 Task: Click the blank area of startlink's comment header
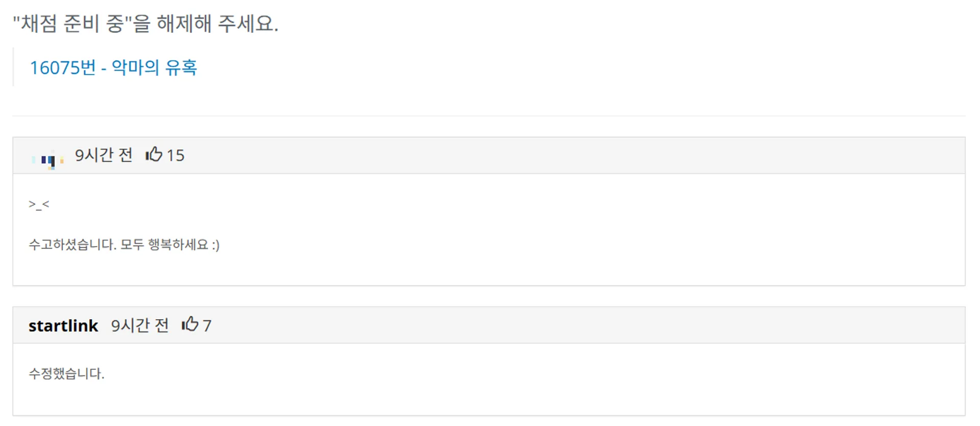(561, 325)
